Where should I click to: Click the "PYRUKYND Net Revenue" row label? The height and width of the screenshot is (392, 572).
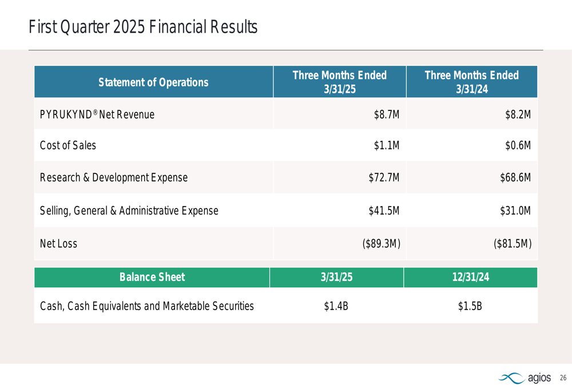97,114
